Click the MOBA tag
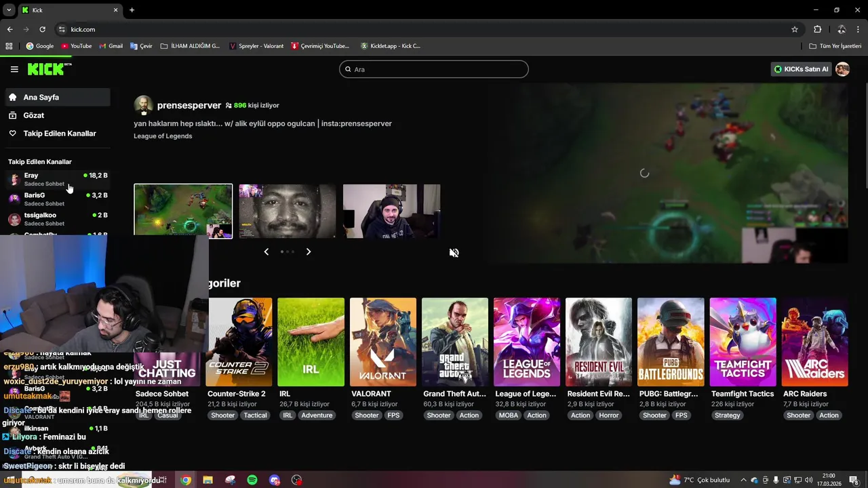Screen dimensions: 868x488 (508, 415)
